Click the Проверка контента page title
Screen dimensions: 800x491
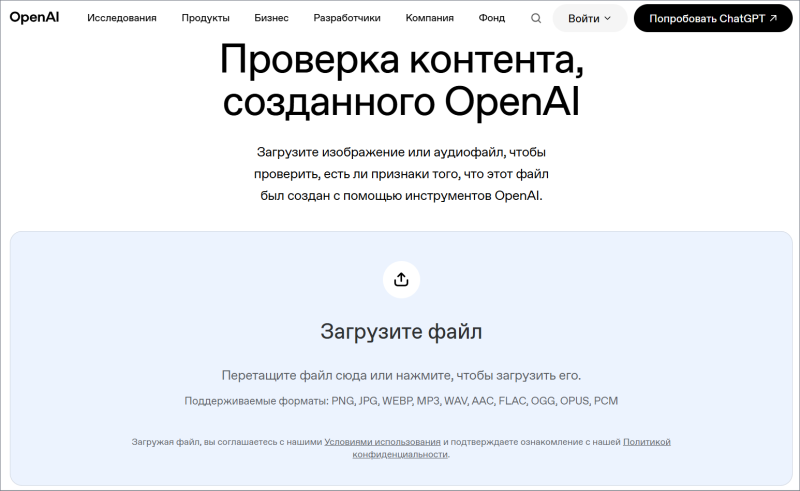401,81
